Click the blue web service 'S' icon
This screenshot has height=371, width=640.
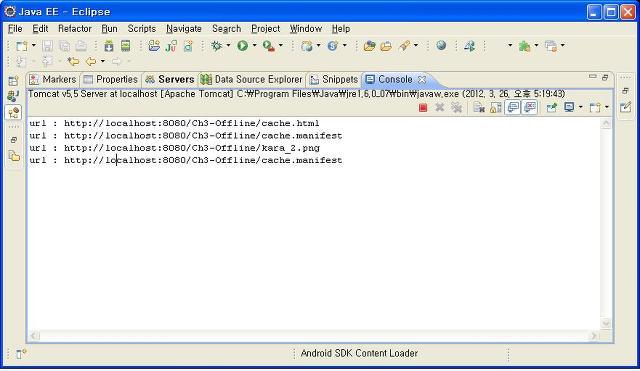333,46
